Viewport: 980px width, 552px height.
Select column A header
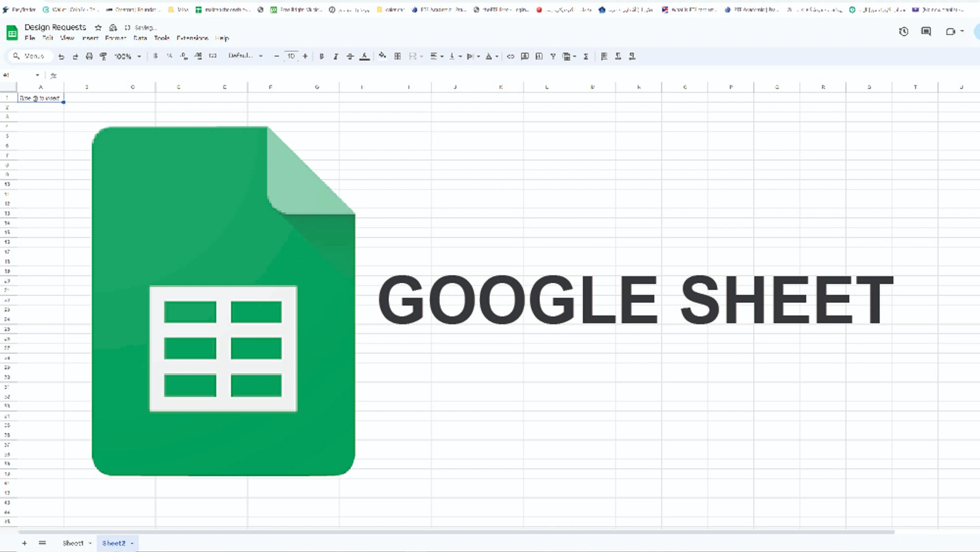tap(40, 87)
